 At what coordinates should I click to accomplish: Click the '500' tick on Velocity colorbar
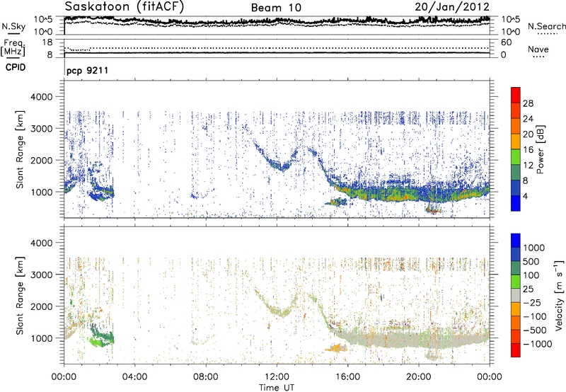tap(531, 261)
